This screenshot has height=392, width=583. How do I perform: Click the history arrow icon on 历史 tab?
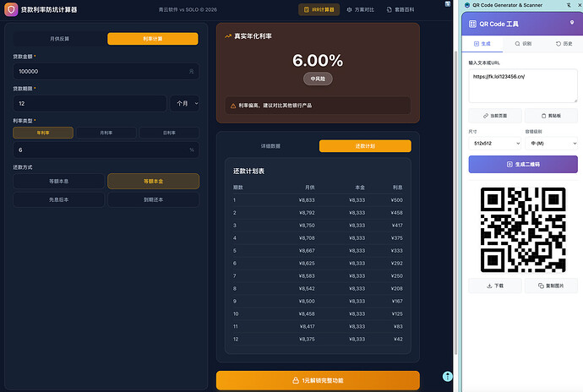coord(558,44)
